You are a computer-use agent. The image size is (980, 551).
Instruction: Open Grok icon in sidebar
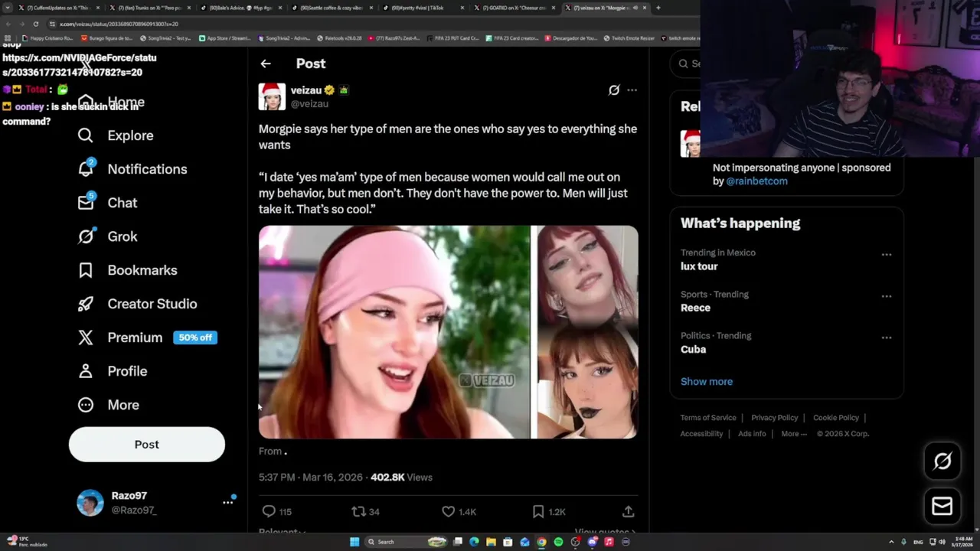click(x=86, y=236)
